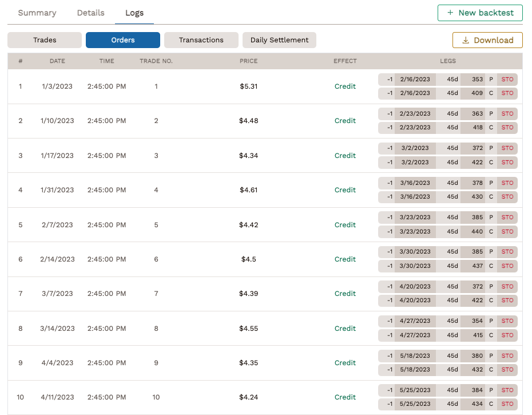
Task: Switch to the Trades view
Action: (x=44, y=40)
